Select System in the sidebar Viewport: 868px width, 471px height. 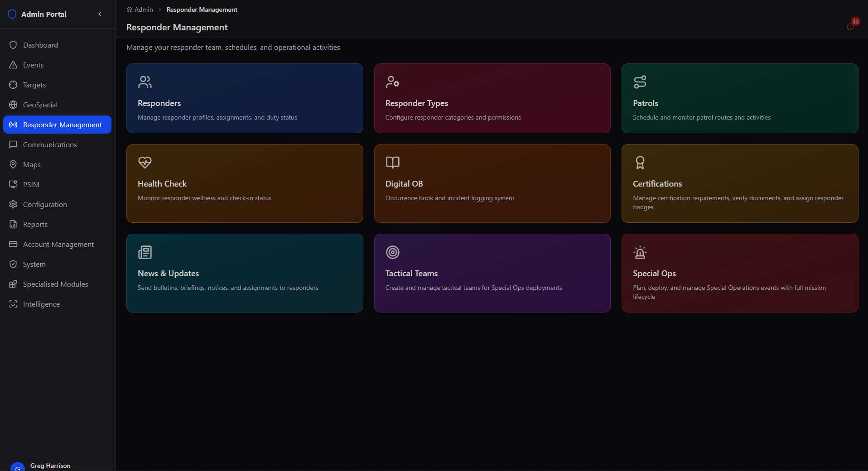coord(57,264)
